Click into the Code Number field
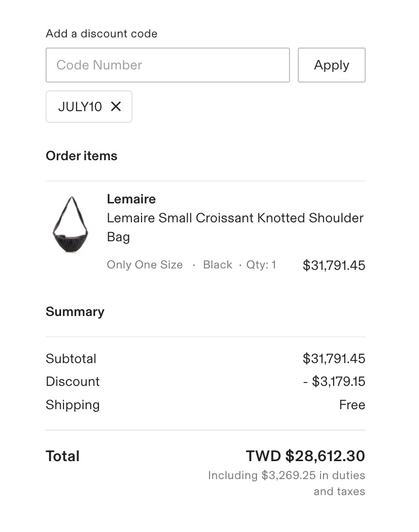The height and width of the screenshot is (532, 419). [x=168, y=65]
